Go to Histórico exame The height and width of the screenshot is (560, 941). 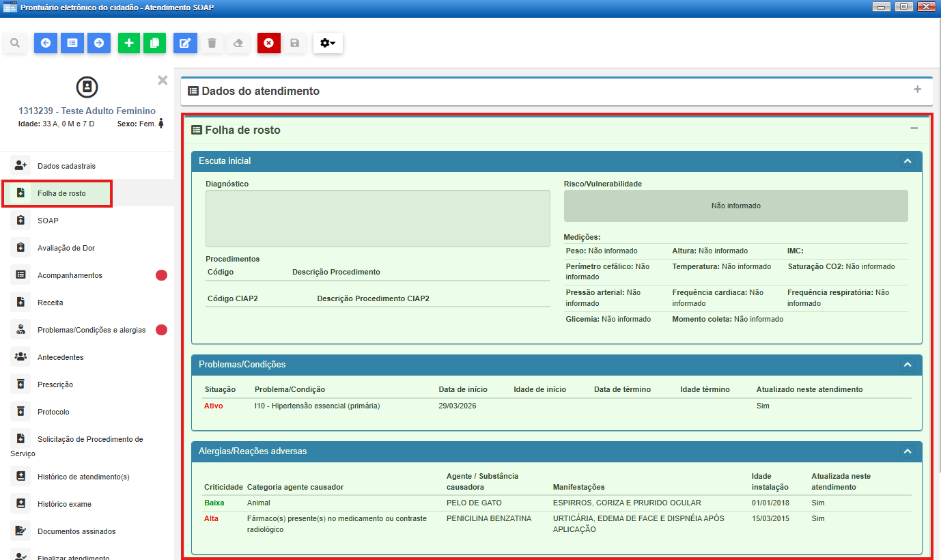click(x=64, y=504)
